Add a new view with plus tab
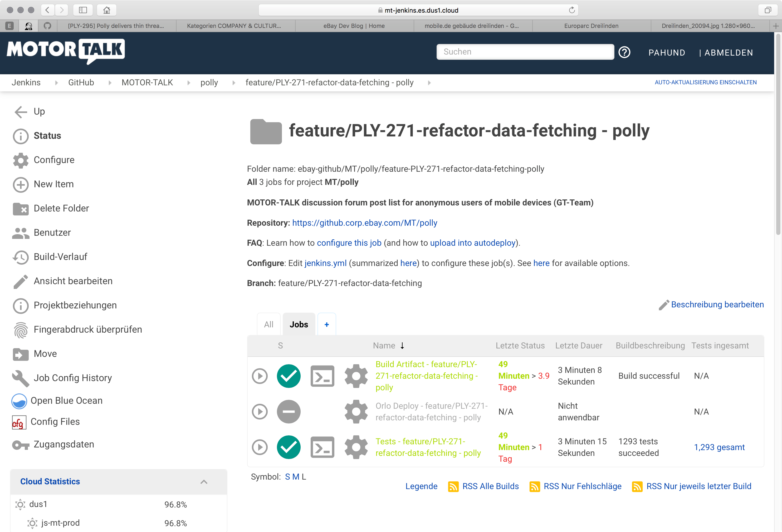782x532 pixels. [326, 324]
